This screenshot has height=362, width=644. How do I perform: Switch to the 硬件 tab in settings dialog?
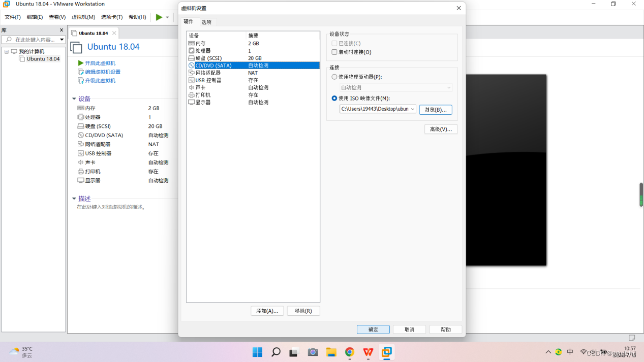tap(189, 21)
